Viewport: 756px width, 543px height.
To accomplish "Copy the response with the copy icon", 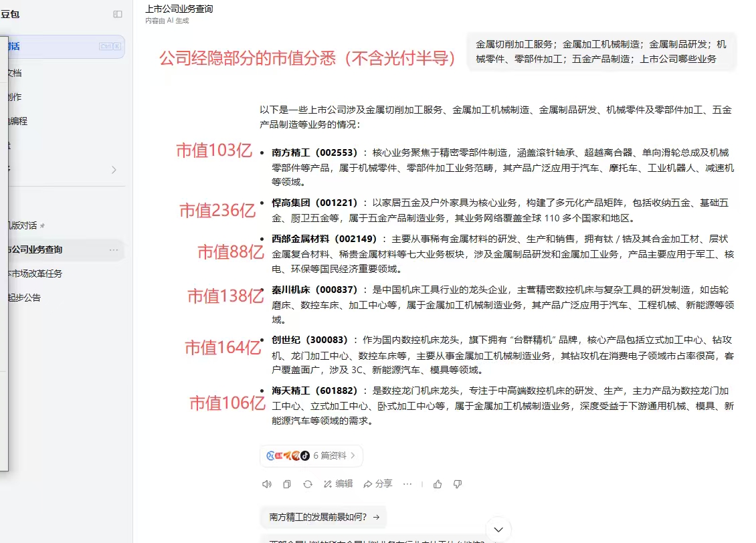I will 287,484.
